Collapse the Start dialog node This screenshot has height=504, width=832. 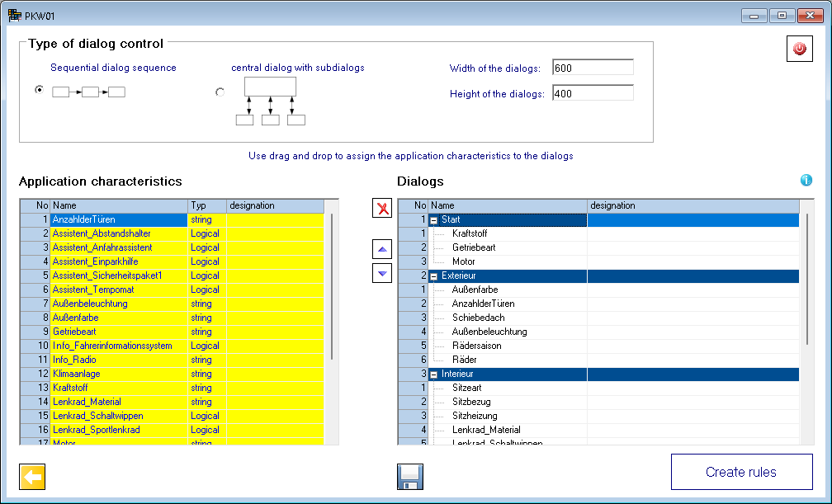pos(434,220)
